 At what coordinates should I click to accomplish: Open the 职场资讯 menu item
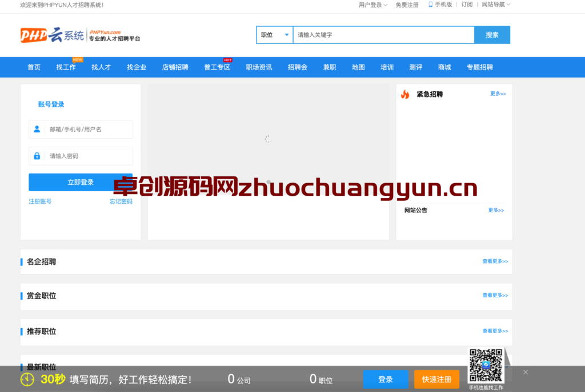tap(259, 67)
